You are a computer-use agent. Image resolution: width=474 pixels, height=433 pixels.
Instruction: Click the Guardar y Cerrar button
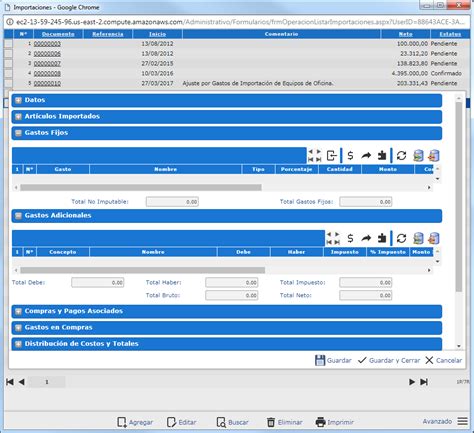coord(389,360)
